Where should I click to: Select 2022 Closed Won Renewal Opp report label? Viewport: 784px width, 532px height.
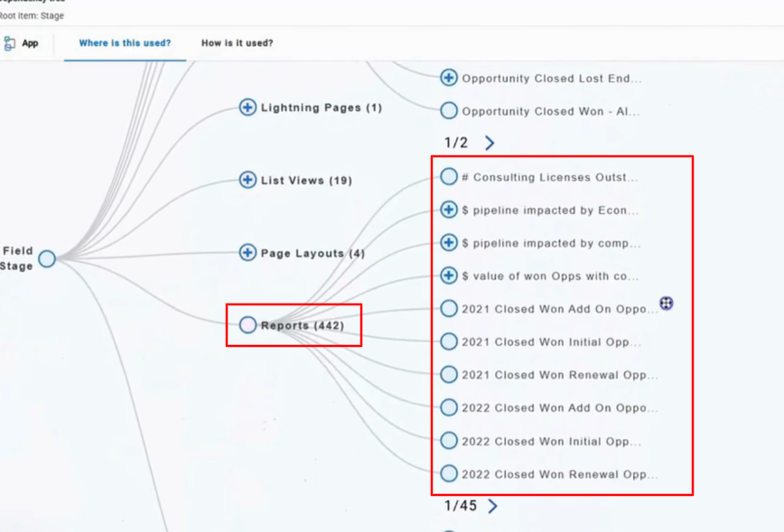pyautogui.click(x=559, y=474)
